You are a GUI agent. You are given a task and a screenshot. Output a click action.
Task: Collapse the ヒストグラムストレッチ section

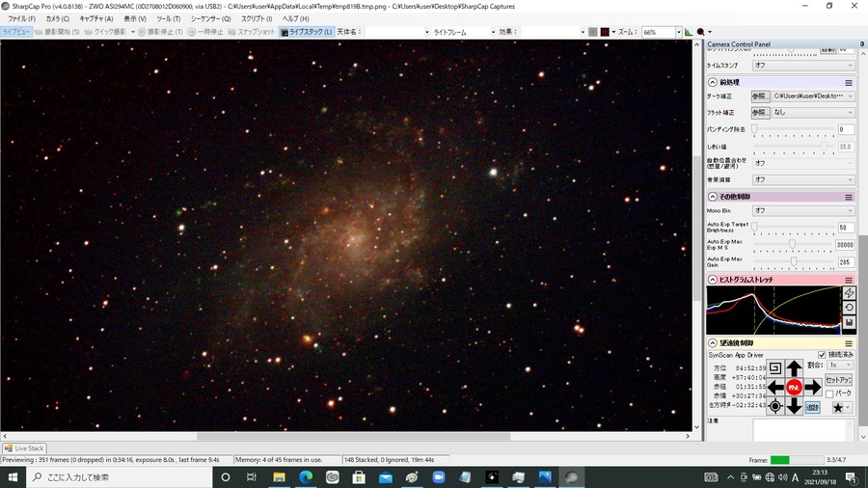coord(713,280)
